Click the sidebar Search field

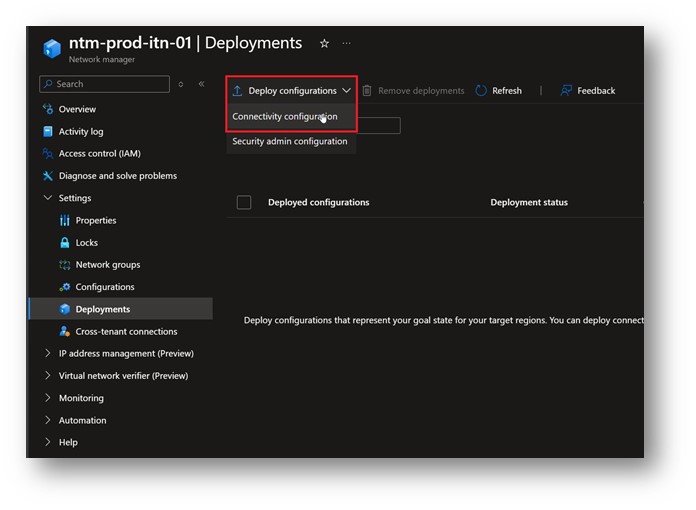coord(104,84)
